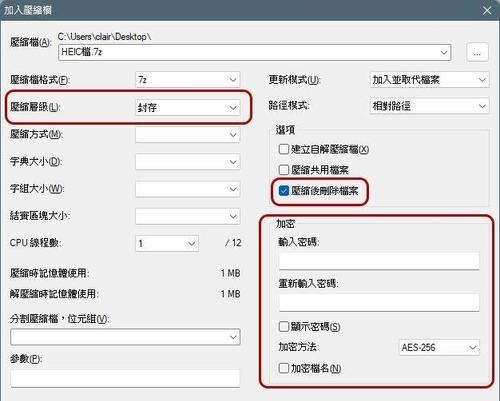Open the CPU 線程數 dropdown

[167, 243]
